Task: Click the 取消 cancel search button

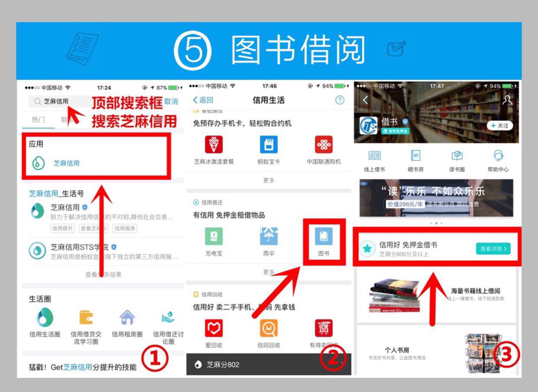Action: (x=171, y=102)
